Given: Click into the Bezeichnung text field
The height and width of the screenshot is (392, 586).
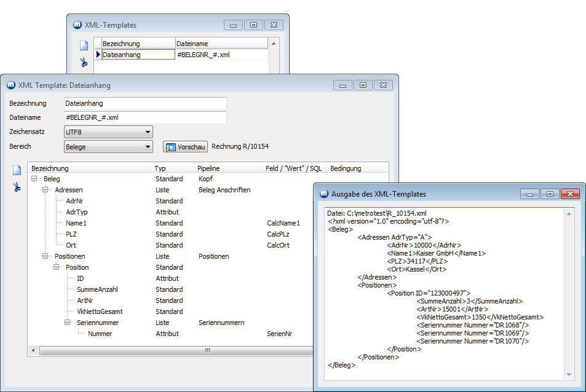Looking at the screenshot, I should click(x=145, y=104).
